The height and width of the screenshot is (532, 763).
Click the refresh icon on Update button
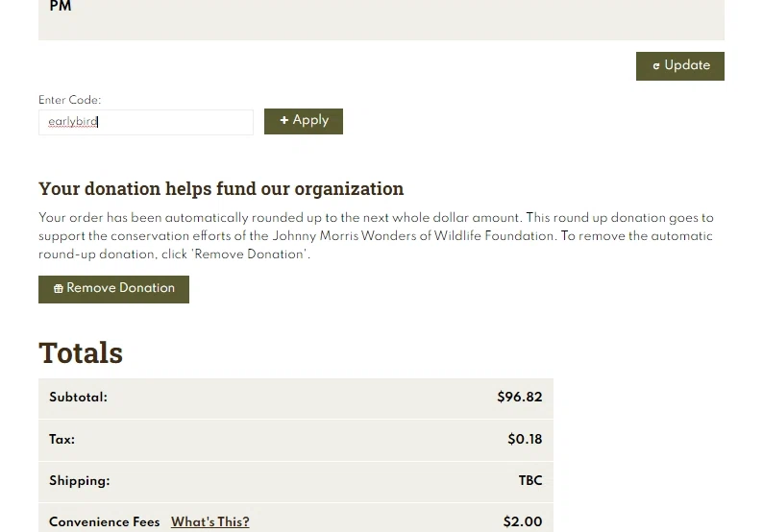click(656, 66)
